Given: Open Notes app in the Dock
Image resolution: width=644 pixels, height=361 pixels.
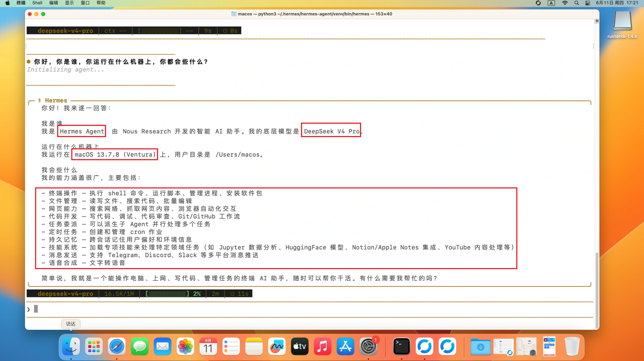Looking at the screenshot, I should point(254,347).
